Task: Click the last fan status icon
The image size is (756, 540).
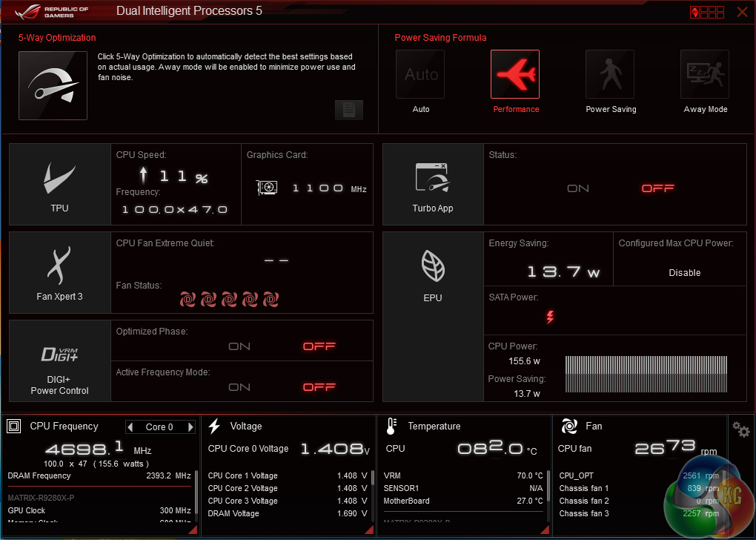Action: (271, 299)
